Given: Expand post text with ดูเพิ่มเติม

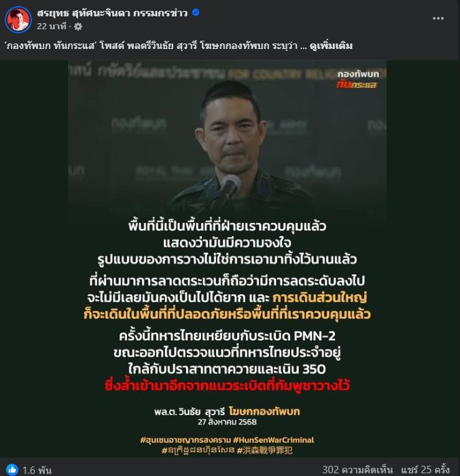Looking at the screenshot, I should [x=331, y=46].
